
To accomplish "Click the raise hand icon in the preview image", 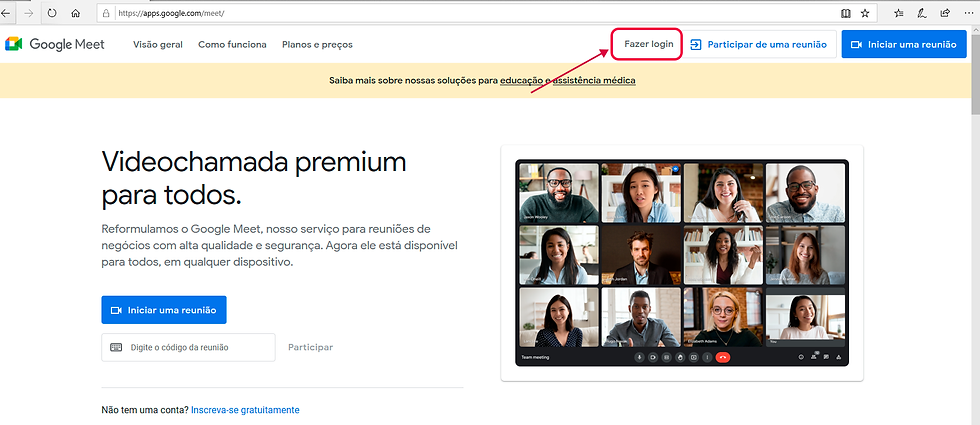I will [680, 358].
